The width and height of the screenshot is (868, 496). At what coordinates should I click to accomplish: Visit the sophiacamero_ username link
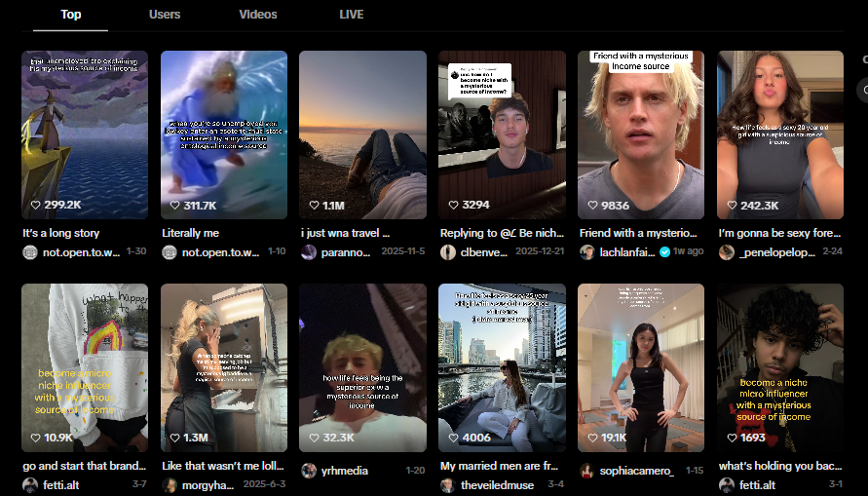click(x=637, y=471)
